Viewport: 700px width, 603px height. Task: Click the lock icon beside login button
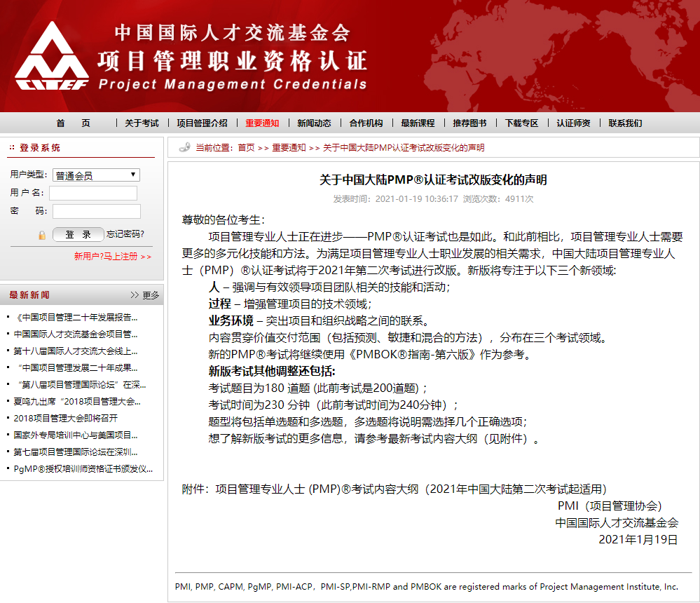42,235
